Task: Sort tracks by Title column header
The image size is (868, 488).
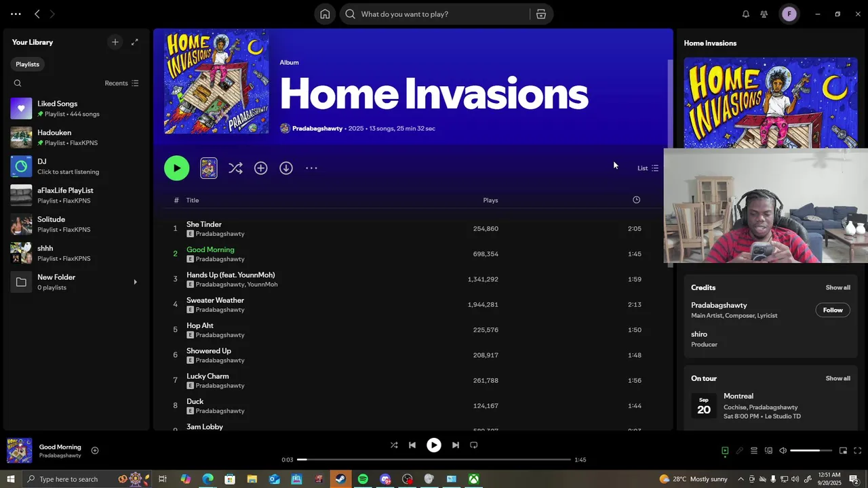Action: (x=193, y=201)
